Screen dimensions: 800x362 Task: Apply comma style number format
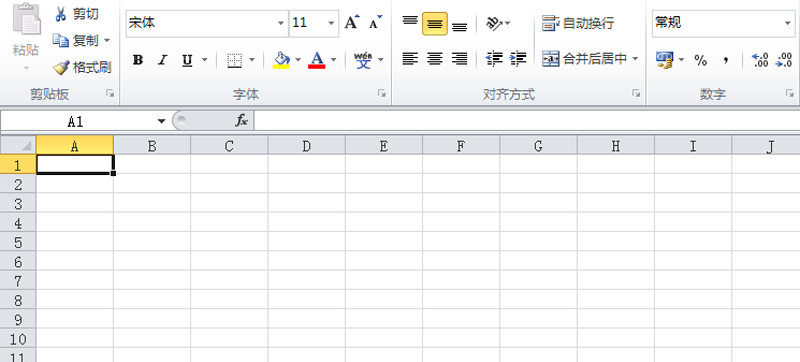726,61
